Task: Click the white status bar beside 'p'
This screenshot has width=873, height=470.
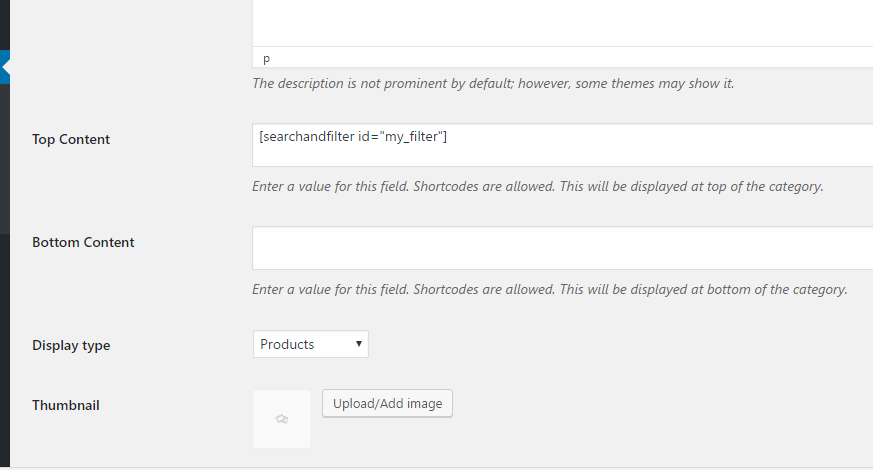Action: pyautogui.click(x=573, y=58)
